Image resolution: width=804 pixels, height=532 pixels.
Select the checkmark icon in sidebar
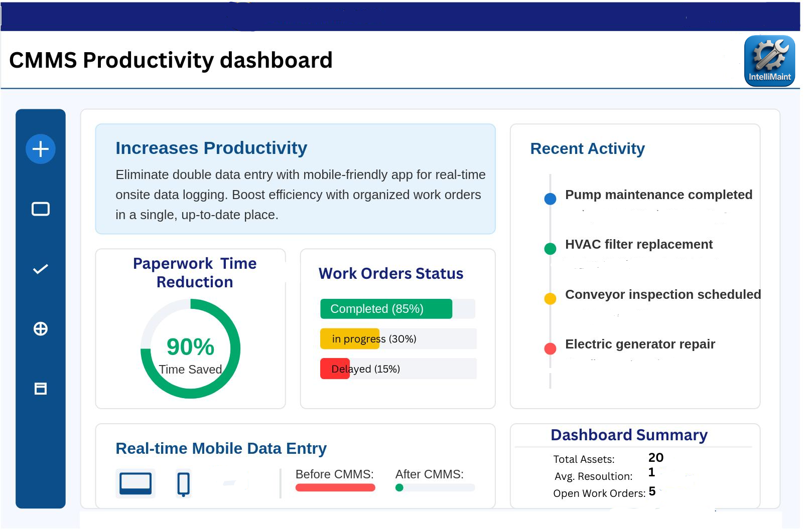pos(41,269)
